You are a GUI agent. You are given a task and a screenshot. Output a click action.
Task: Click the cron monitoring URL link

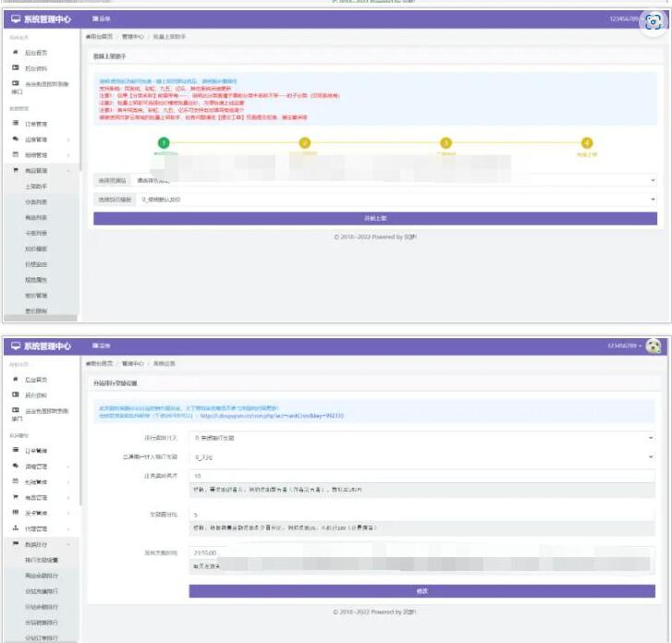coord(288,417)
